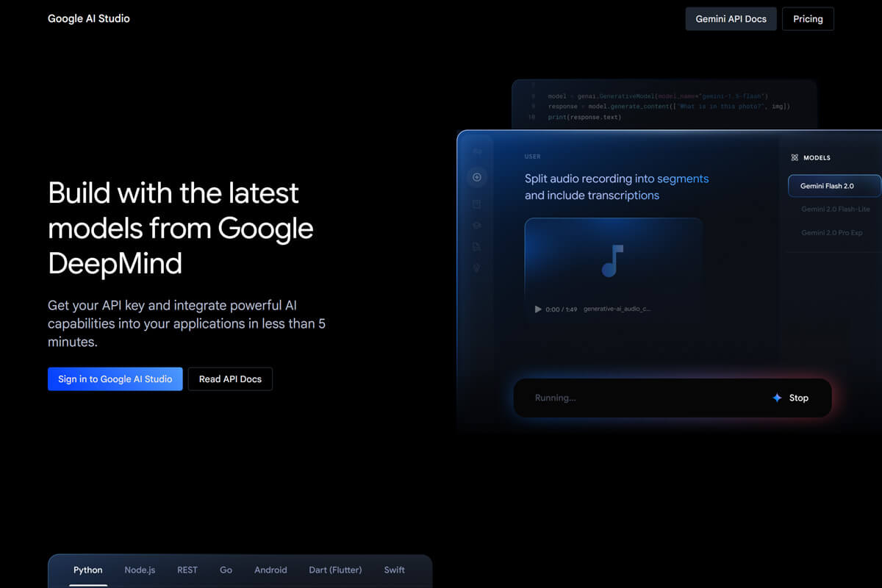
Task: Click the graduation cap icon in the sidebar
Action: (477, 226)
